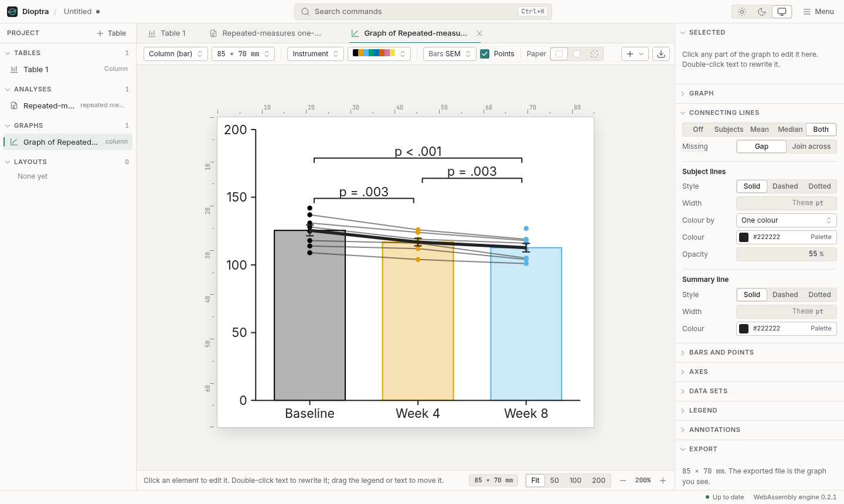Choose the white paper background swatch

click(x=559, y=54)
